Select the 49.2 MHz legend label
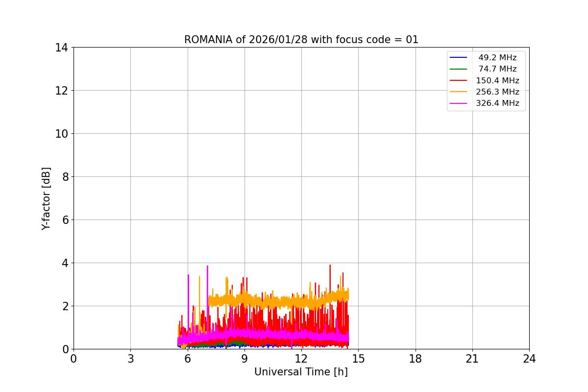 (x=497, y=58)
